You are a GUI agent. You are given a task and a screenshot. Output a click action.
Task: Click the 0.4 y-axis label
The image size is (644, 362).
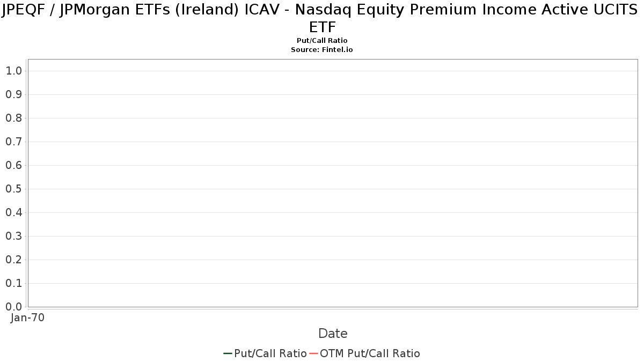13,212
